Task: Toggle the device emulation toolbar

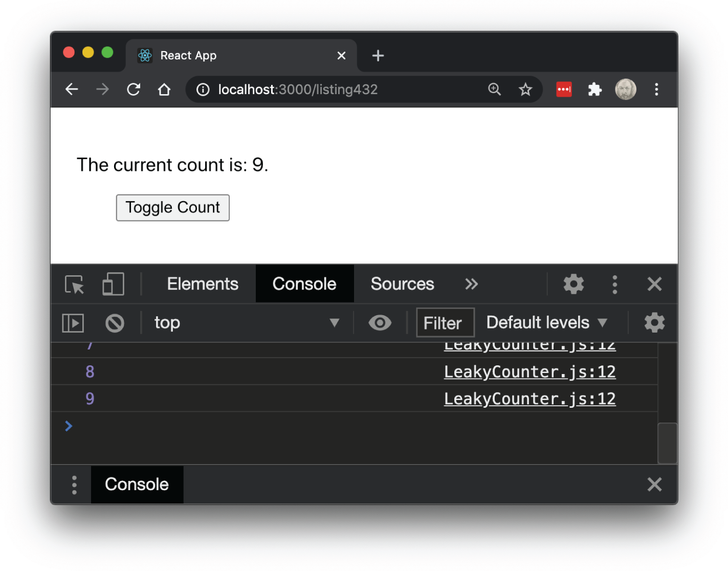Action: 113,284
